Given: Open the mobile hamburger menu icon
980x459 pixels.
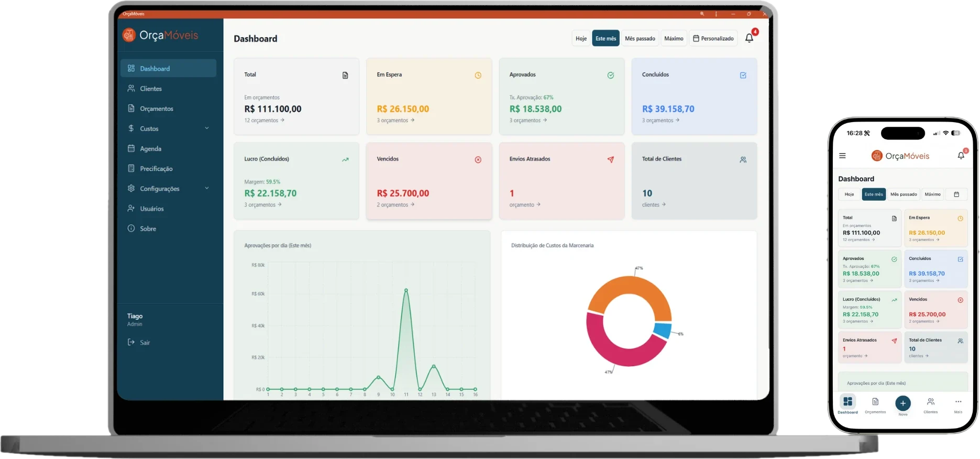Looking at the screenshot, I should [842, 156].
